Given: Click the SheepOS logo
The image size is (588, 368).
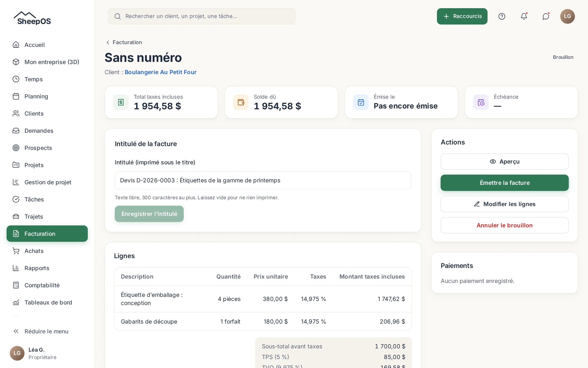Looking at the screenshot, I should click(x=32, y=18).
